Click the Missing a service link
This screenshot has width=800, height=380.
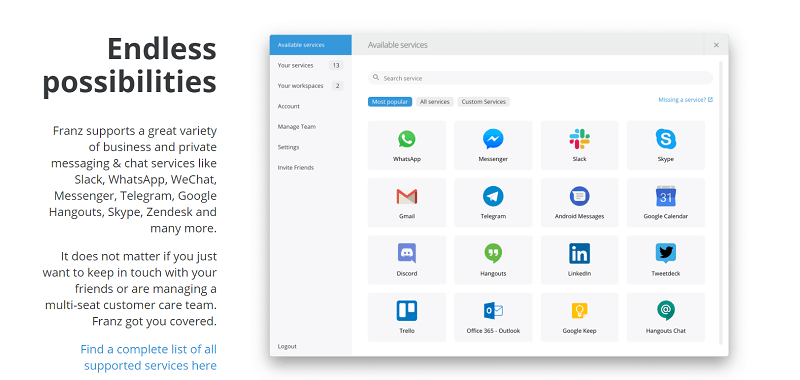coord(685,100)
